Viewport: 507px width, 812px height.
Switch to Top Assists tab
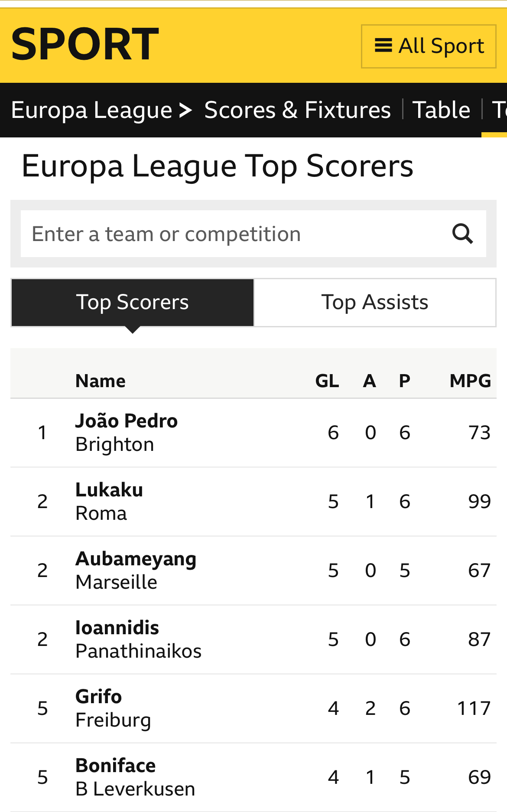coord(375,302)
